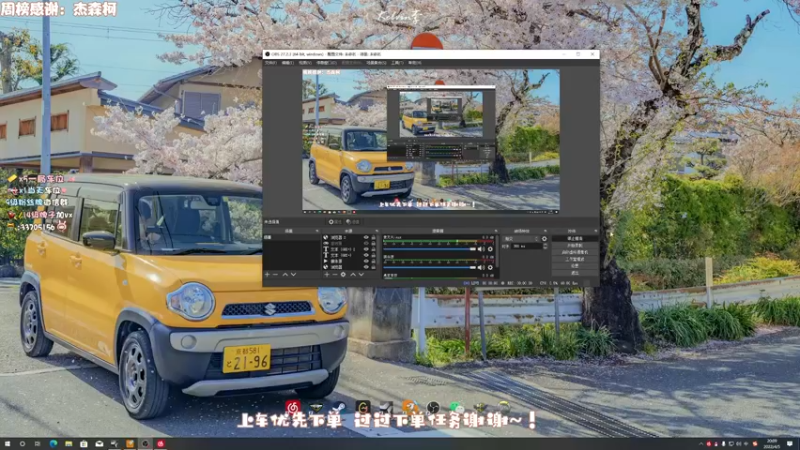This screenshot has width=800, height=450.
Task: Move the selected source up in Sources
Action: [x=353, y=274]
